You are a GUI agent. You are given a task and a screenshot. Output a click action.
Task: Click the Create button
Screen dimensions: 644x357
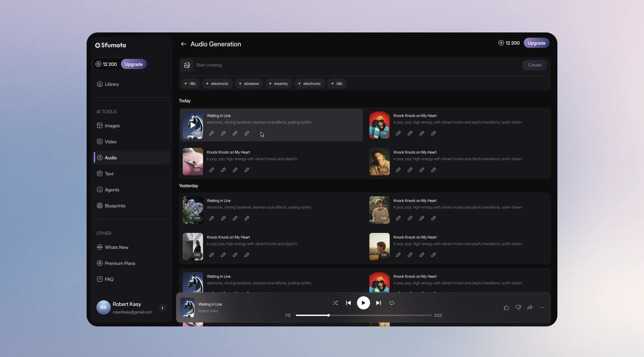pos(535,65)
